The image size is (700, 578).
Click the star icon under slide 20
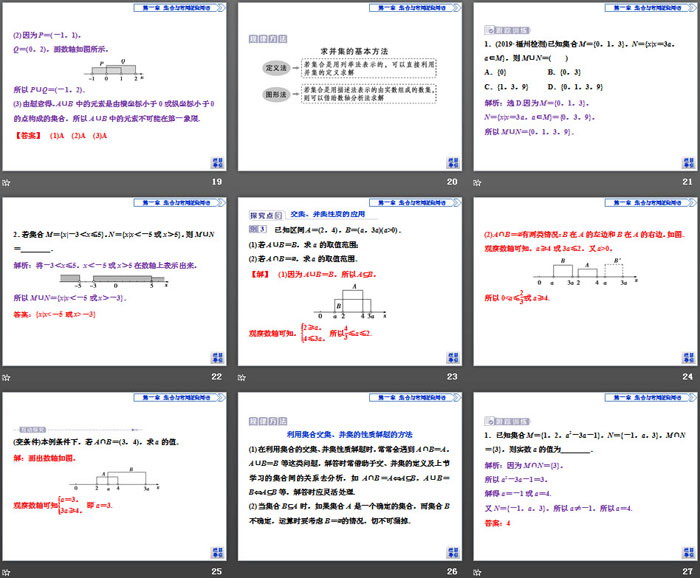pos(242,182)
